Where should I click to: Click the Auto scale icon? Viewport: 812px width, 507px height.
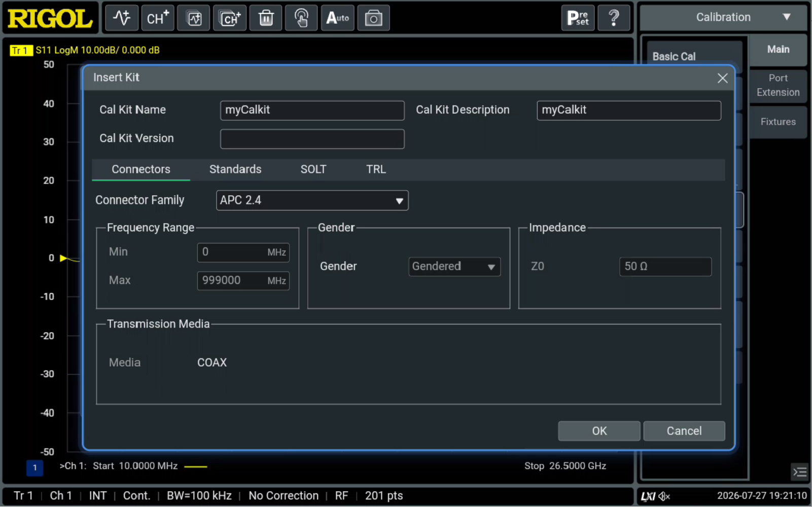tap(338, 18)
